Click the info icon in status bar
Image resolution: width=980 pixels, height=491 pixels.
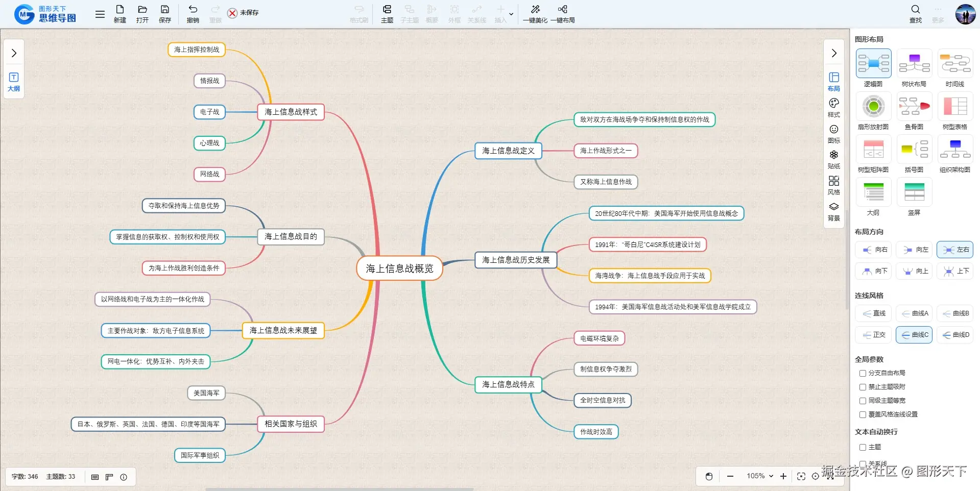[x=124, y=477]
